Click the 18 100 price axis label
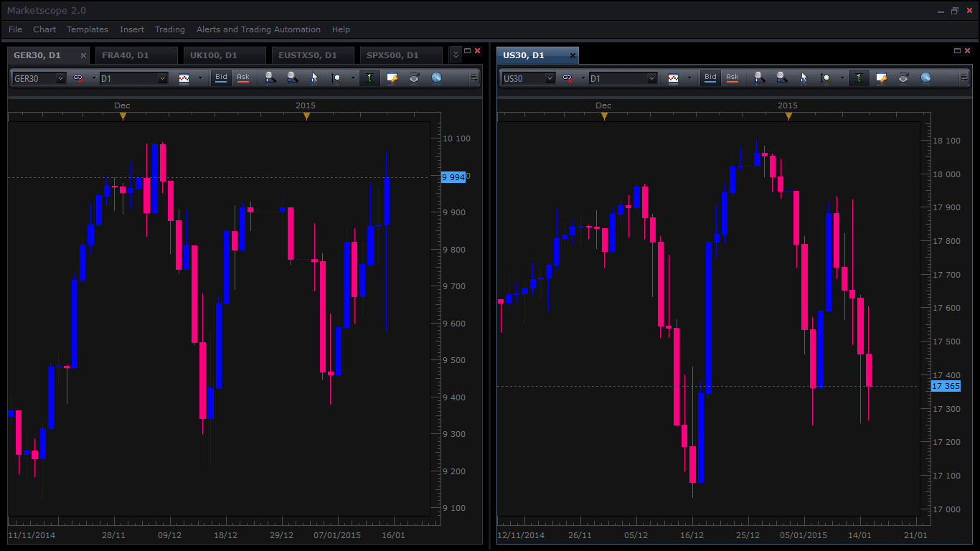 click(946, 141)
